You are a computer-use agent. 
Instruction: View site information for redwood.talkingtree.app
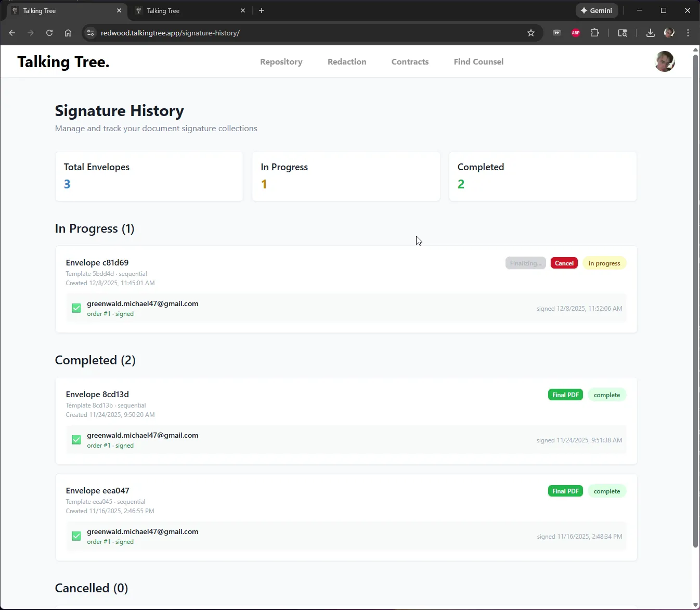[90, 33]
